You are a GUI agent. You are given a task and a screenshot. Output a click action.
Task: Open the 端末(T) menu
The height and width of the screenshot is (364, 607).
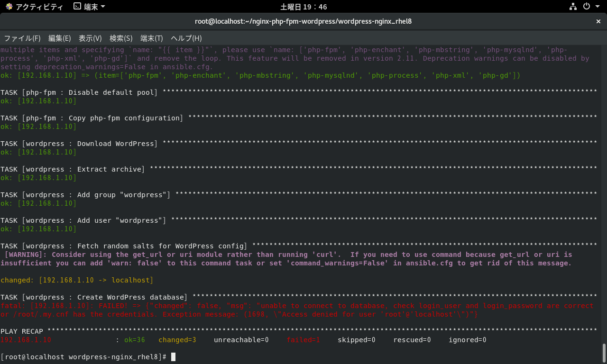tap(152, 38)
